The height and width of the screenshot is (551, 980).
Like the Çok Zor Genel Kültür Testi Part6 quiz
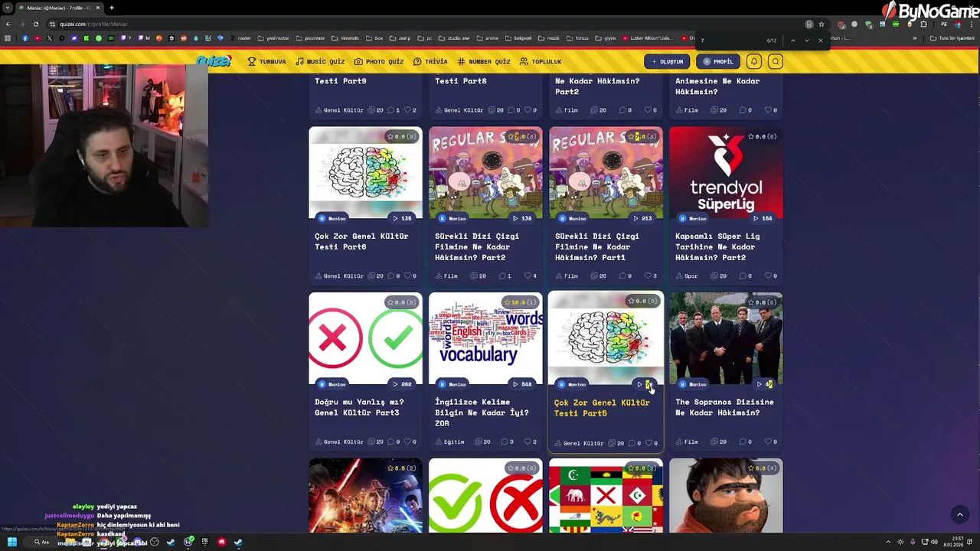click(408, 275)
